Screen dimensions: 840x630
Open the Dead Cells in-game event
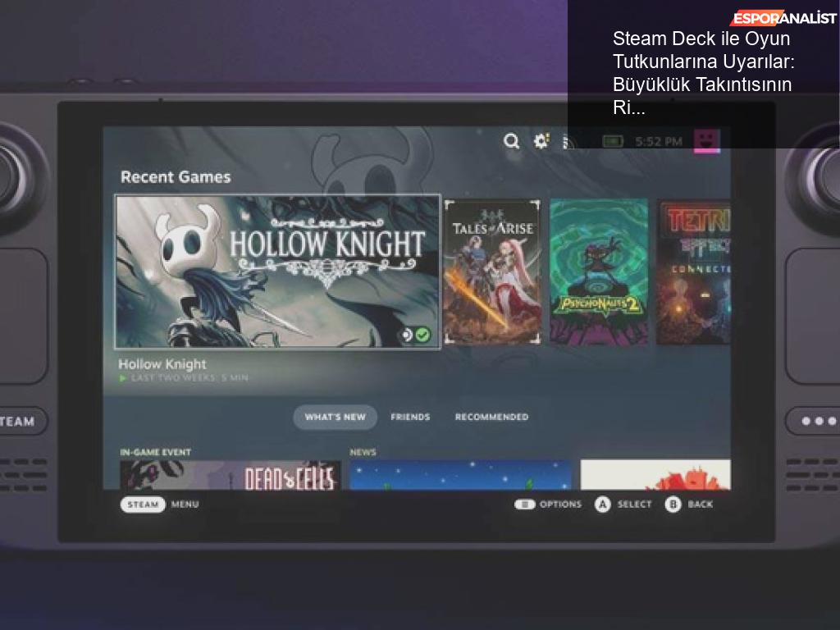point(231,475)
